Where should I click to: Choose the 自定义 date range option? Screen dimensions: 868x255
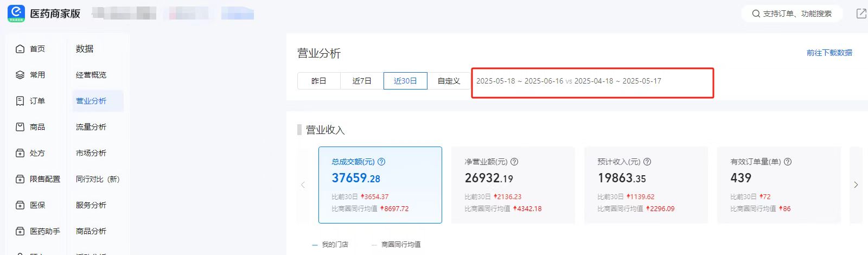[449, 81]
